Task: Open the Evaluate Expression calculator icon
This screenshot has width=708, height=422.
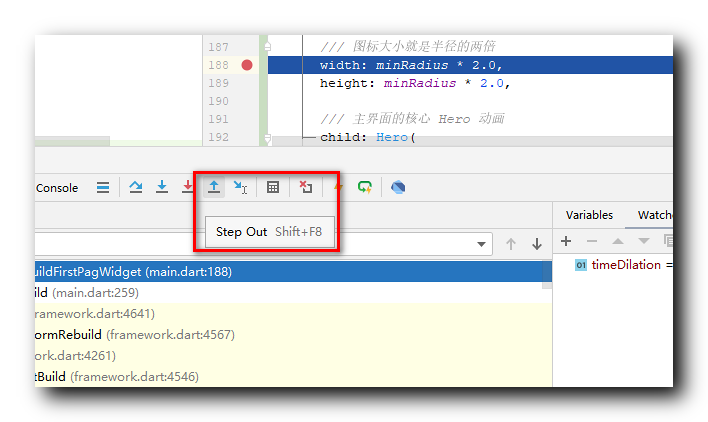Action: click(x=273, y=187)
